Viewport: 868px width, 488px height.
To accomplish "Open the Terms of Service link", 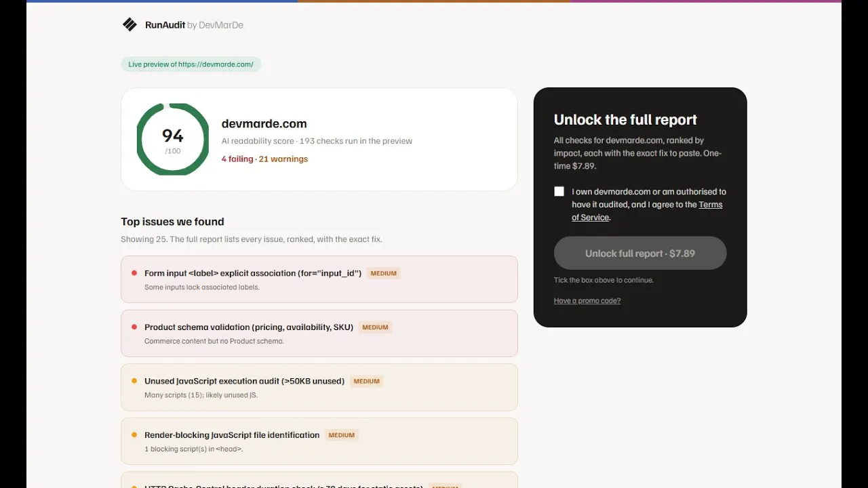I will coord(647,211).
